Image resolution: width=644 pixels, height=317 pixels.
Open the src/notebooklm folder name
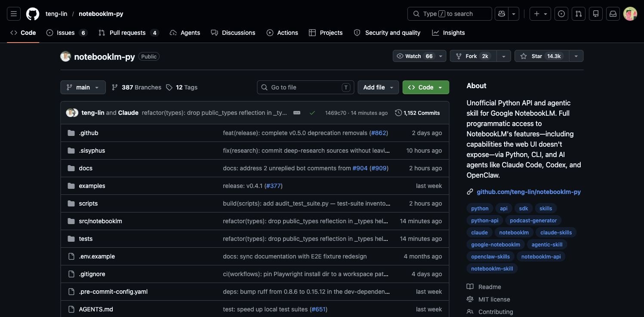(x=101, y=221)
